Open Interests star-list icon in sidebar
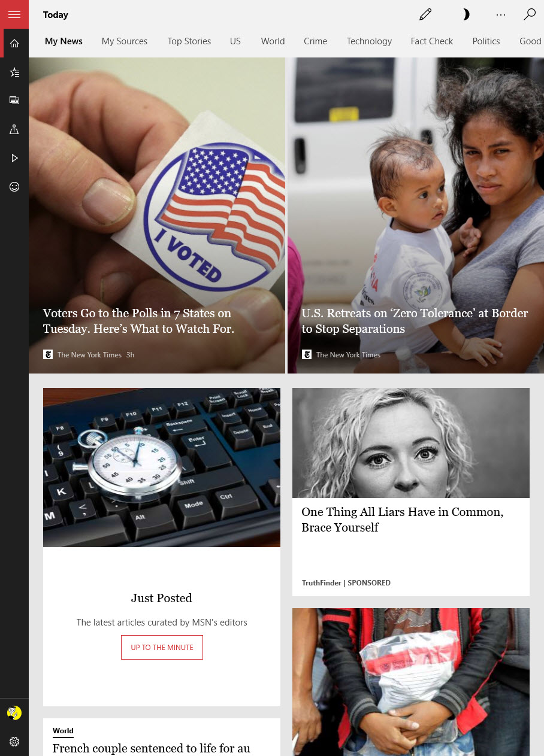This screenshot has height=756, width=544. tap(14, 72)
